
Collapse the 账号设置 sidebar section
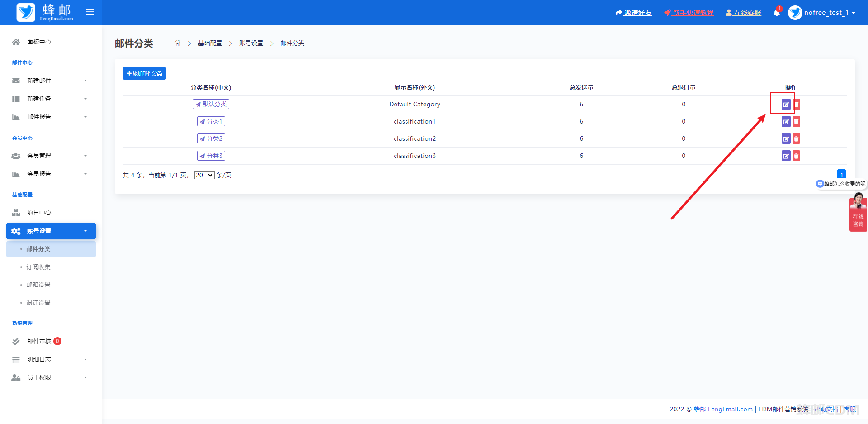click(51, 231)
